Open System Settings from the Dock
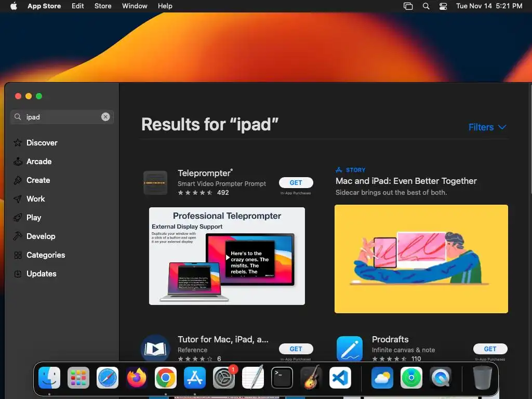The image size is (532, 399). [224, 378]
